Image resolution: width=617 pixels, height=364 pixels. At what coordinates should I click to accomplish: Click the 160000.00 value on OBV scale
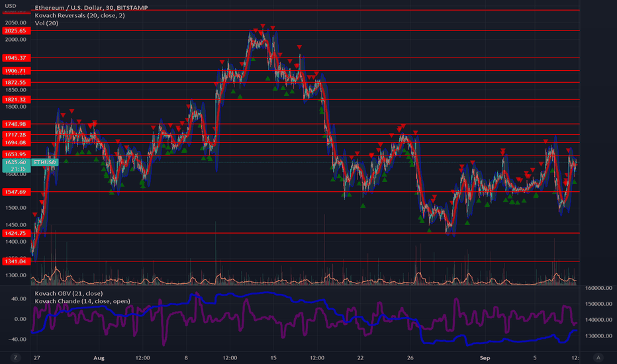598,288
